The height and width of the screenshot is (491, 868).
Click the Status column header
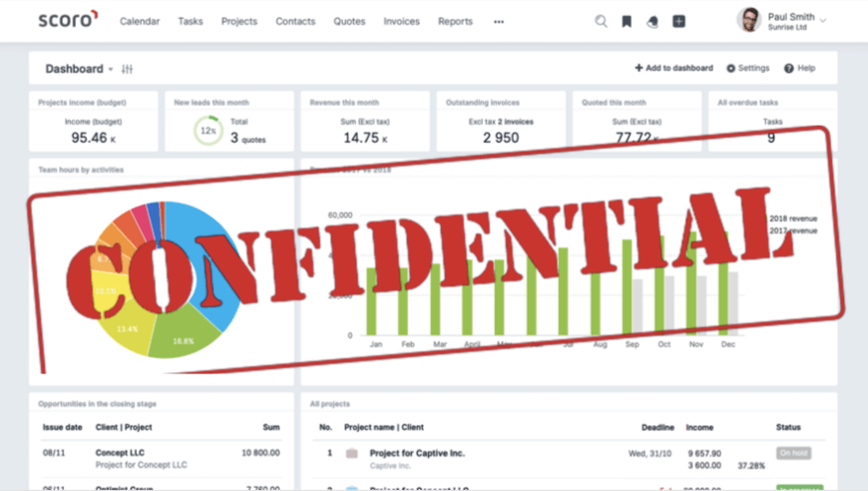pyautogui.click(x=788, y=427)
